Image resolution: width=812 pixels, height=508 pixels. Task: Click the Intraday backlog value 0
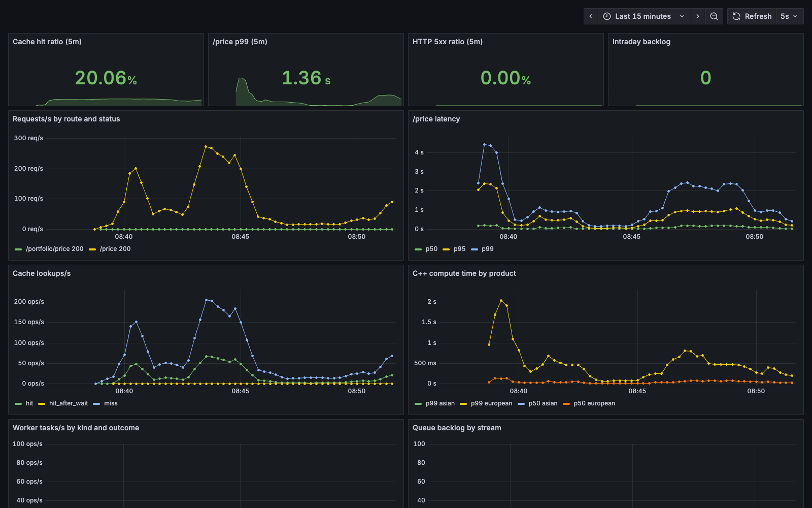[x=706, y=78]
